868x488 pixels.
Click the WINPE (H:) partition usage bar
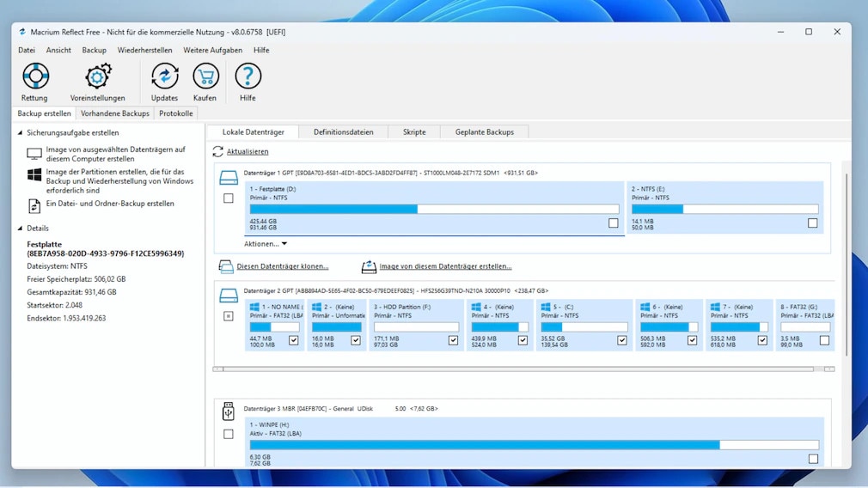point(533,445)
